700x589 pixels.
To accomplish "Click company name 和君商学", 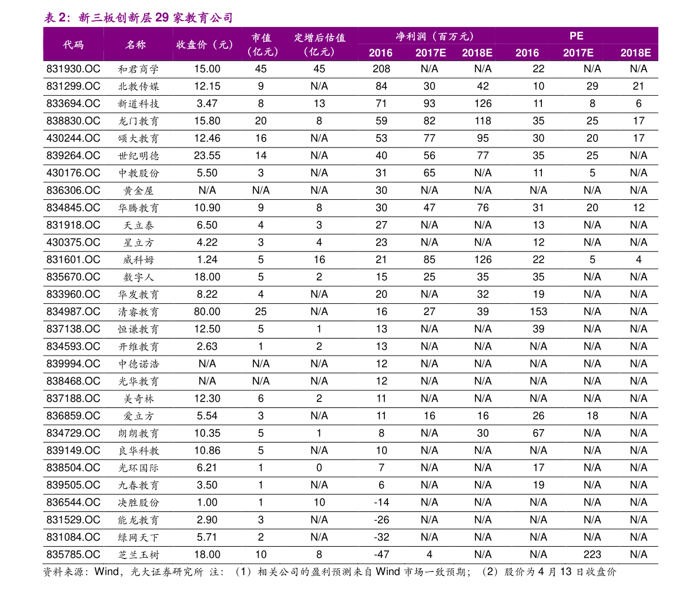I will 138,69.
